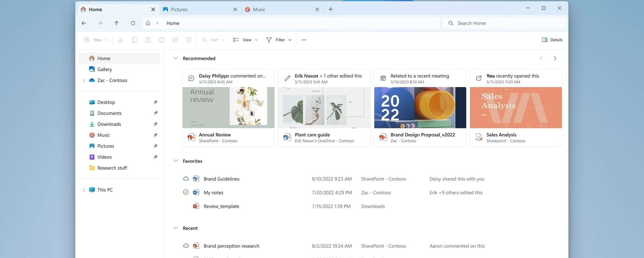Expand Zac - Contoso in sidebar
The width and height of the screenshot is (644, 258).
(84, 80)
